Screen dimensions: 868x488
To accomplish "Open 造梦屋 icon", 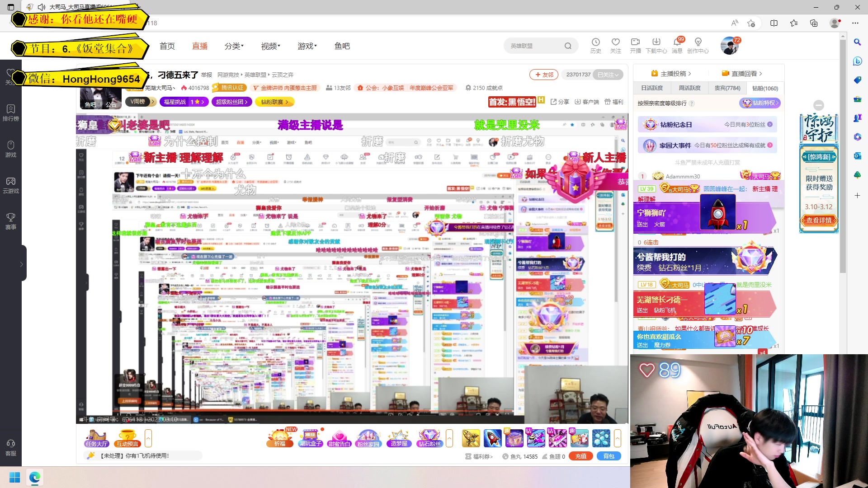I will [x=398, y=438].
